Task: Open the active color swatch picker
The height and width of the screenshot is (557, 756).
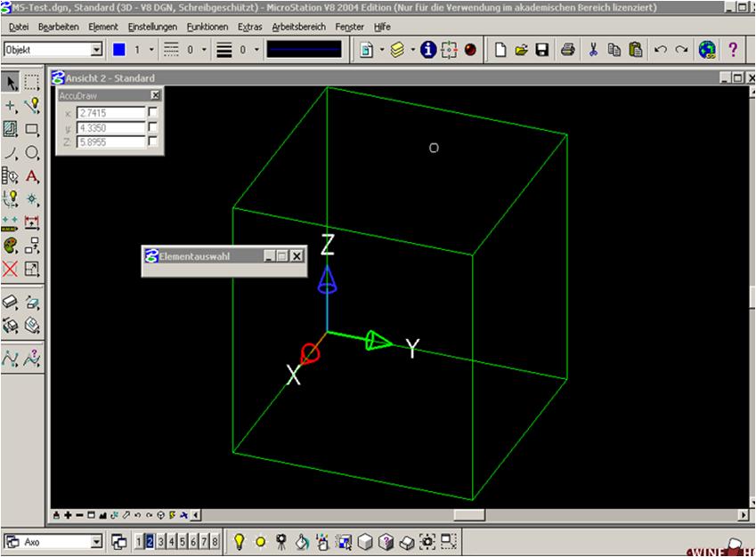Action: [117, 51]
